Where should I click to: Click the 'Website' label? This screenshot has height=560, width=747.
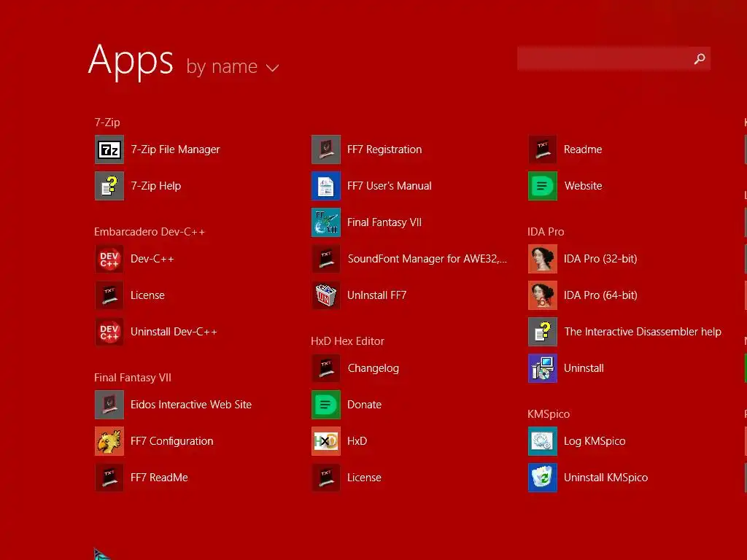point(583,186)
